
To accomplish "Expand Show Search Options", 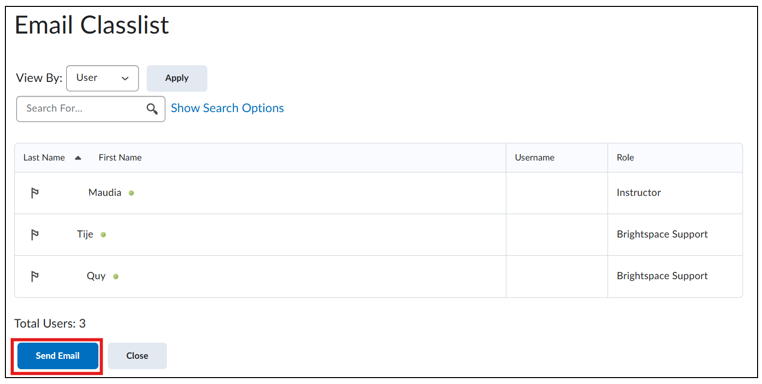I will 227,108.
